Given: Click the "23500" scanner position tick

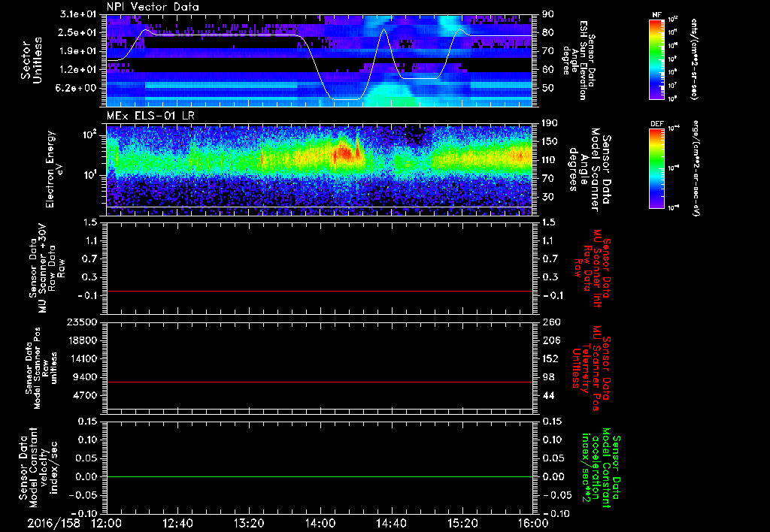Looking at the screenshot, I should tap(83, 322).
